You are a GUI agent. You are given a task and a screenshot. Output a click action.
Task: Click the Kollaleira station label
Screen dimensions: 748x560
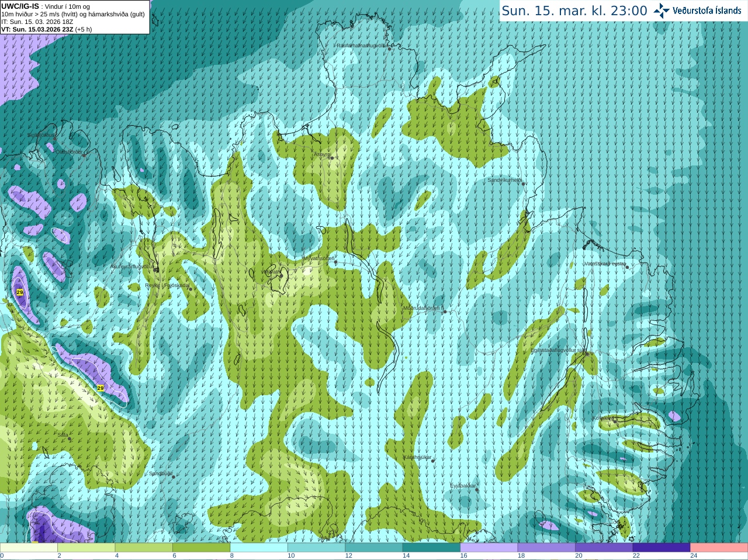pos(602,418)
